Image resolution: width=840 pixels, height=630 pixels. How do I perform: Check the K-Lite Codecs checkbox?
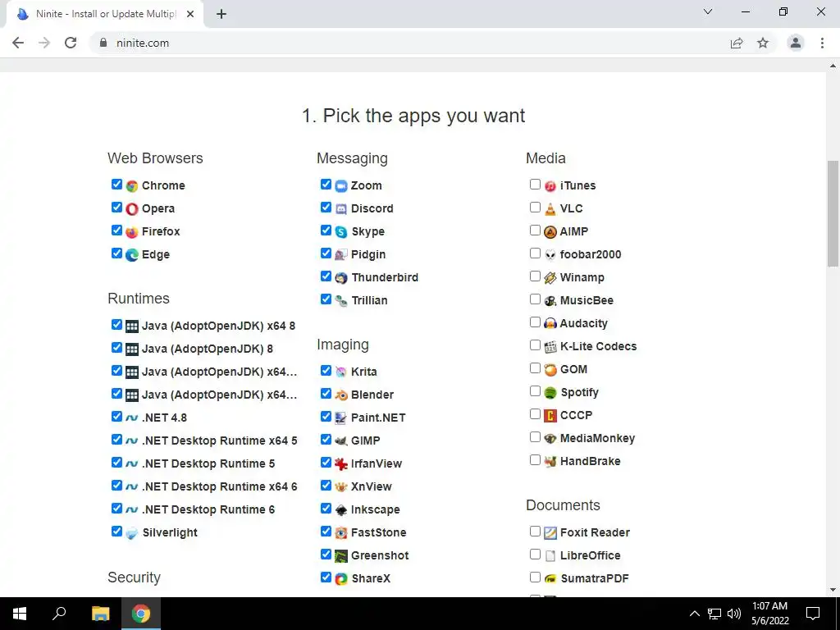tap(535, 345)
